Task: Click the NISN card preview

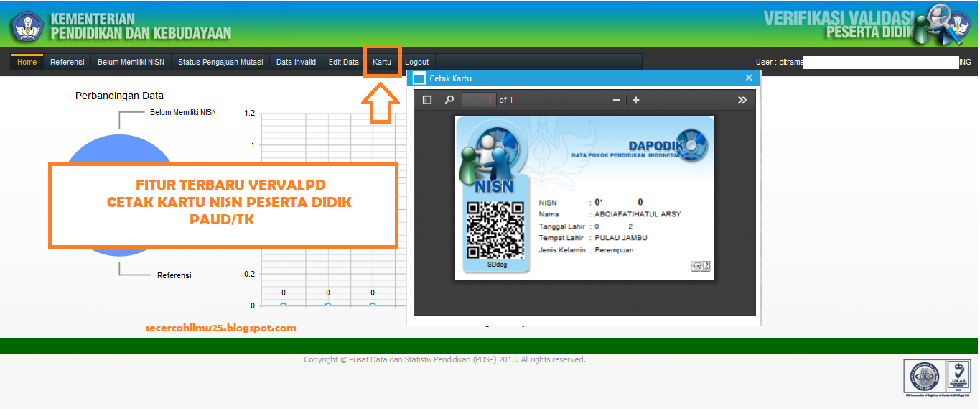Action: (584, 198)
